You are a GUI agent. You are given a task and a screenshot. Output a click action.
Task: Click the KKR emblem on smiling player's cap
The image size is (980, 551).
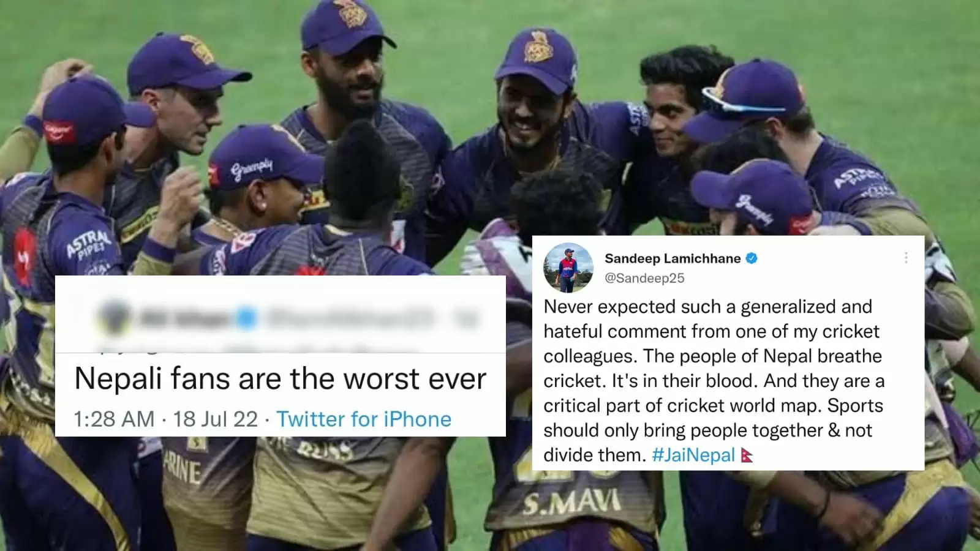(x=538, y=47)
